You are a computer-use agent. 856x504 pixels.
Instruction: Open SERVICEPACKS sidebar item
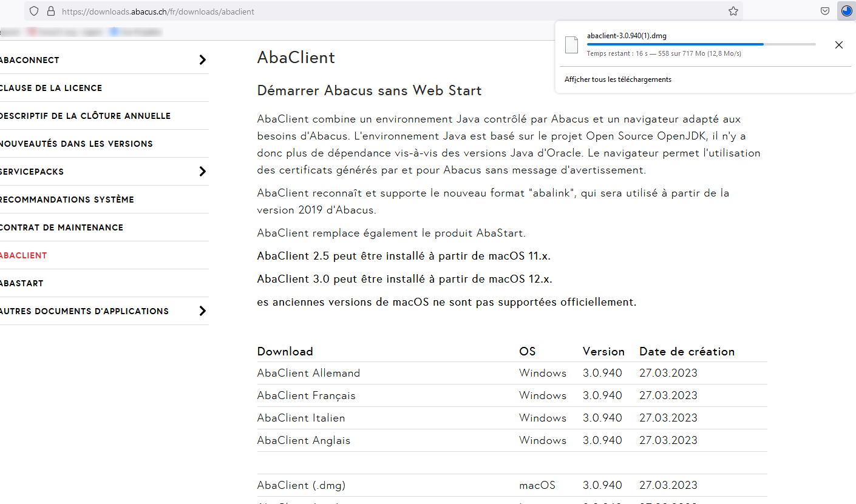[x=32, y=172]
